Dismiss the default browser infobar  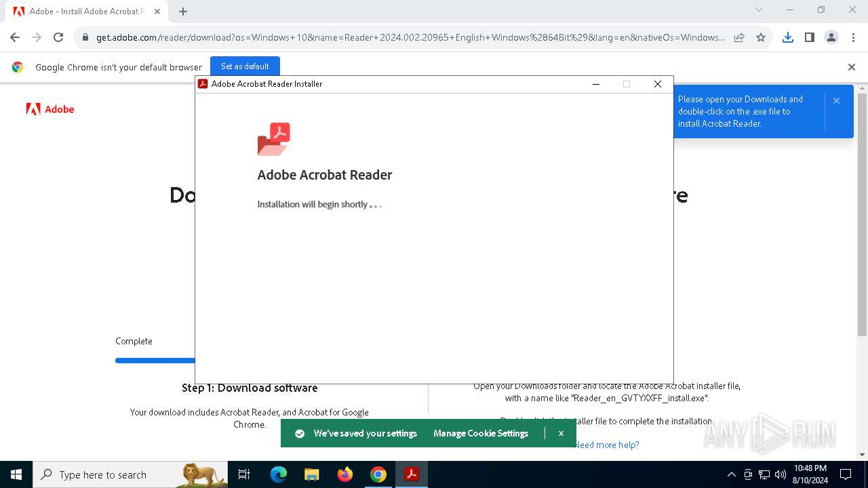point(852,67)
